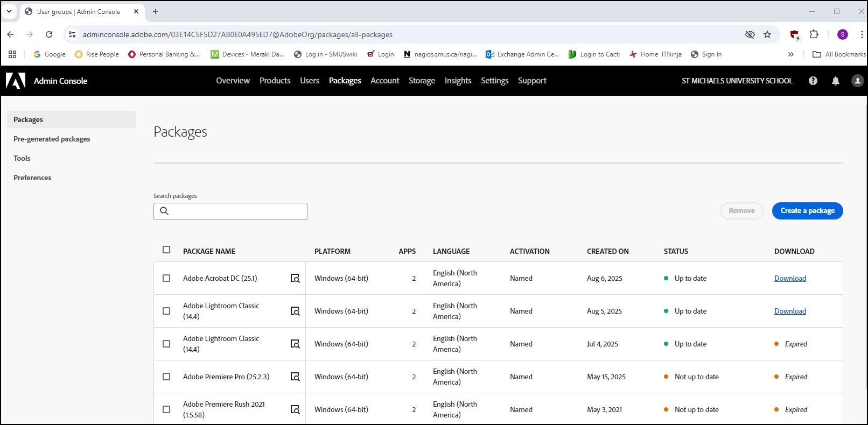Click the ST MICHAELS UNIVERSITY SCHOOL org name
This screenshot has height=425, width=868.
pyautogui.click(x=737, y=81)
